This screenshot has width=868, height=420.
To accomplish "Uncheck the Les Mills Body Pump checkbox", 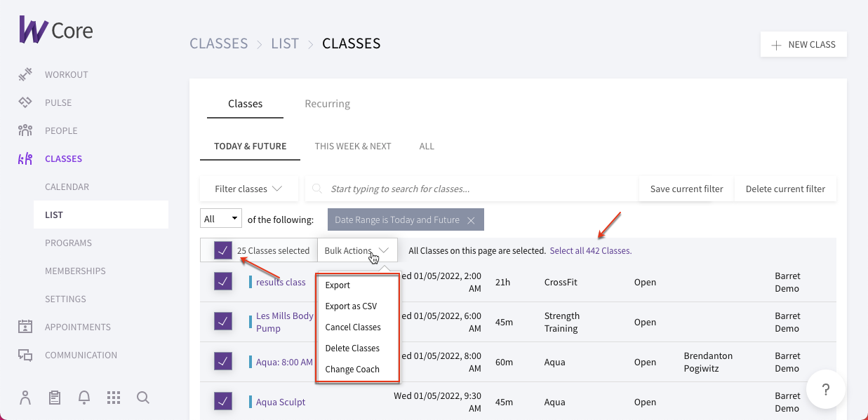I will pos(223,322).
